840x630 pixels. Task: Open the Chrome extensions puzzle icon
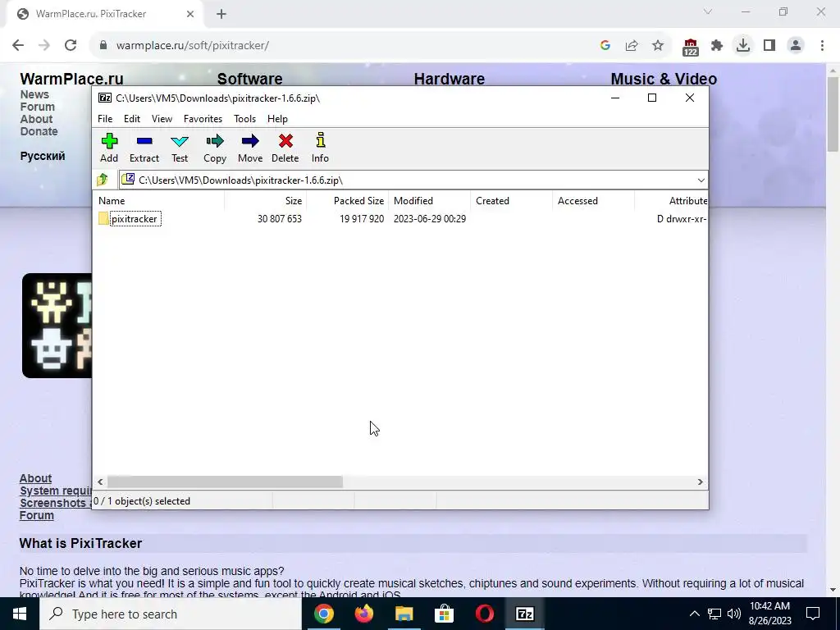click(717, 46)
